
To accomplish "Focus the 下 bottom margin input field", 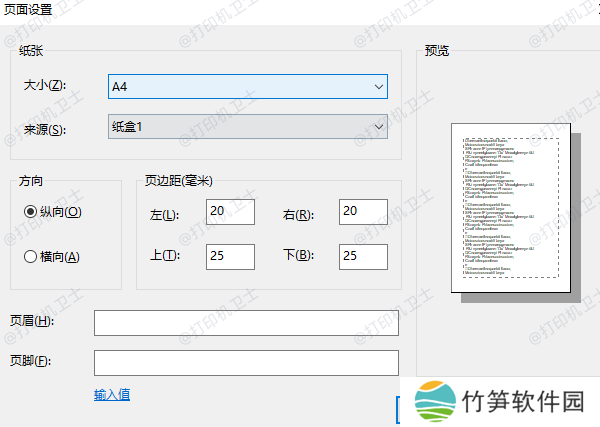I will pos(362,256).
